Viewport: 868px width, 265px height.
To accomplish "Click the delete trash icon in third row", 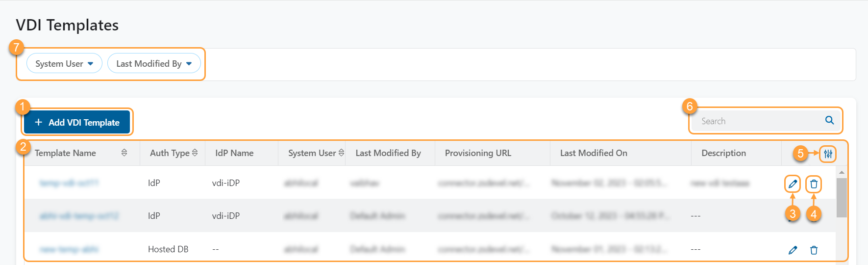I will 814,250.
